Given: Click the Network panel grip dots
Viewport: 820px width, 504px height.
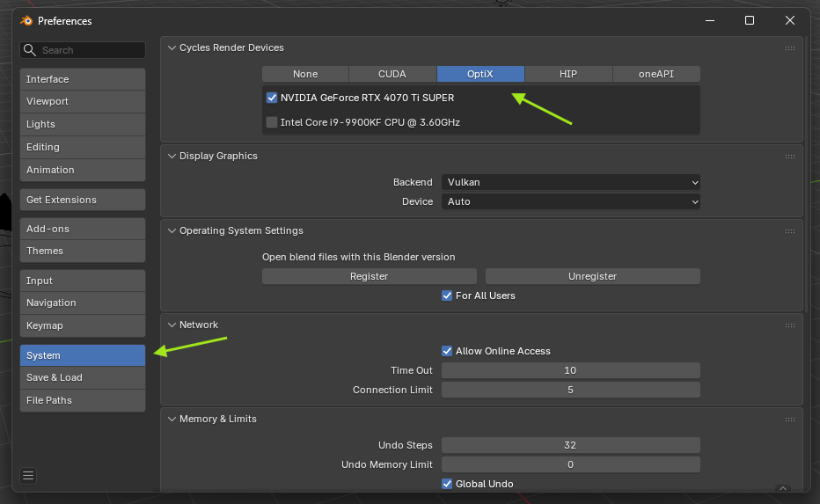Looking at the screenshot, I should pyautogui.click(x=790, y=325).
